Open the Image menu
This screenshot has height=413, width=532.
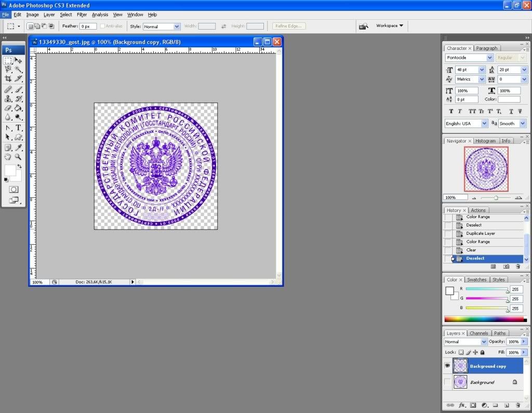[33, 15]
